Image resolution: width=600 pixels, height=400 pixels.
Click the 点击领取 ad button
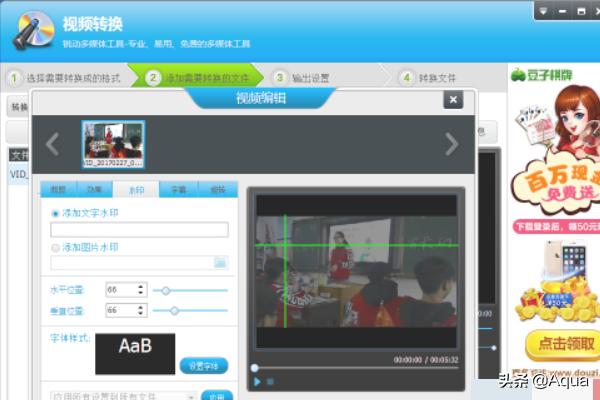click(564, 344)
